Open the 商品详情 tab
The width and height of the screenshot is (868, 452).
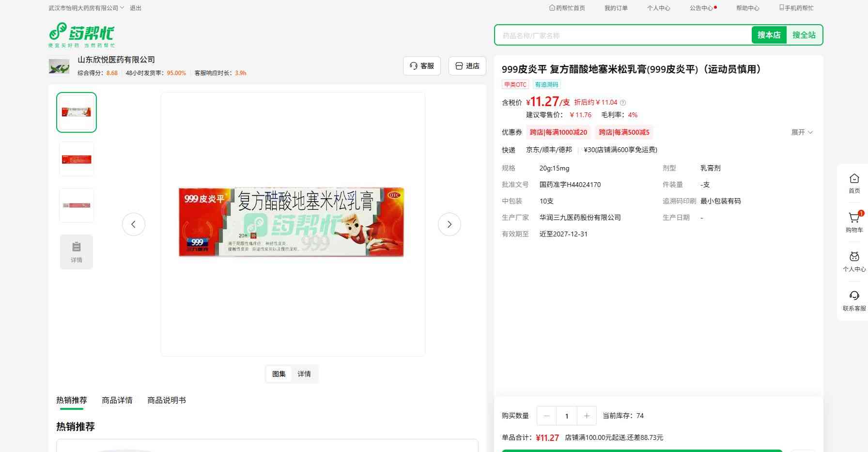point(117,400)
